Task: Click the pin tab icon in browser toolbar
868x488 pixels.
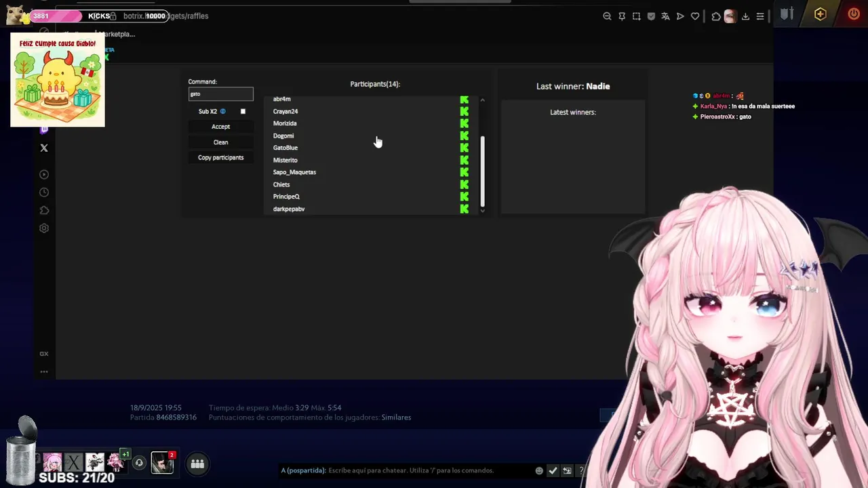Action: [622, 16]
